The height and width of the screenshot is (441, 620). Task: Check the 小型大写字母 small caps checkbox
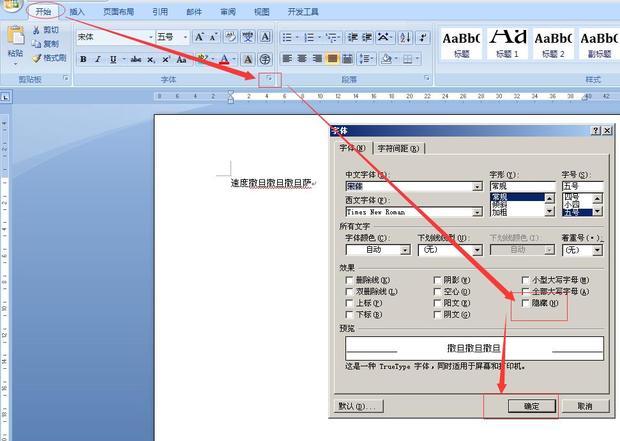pyautogui.click(x=525, y=280)
